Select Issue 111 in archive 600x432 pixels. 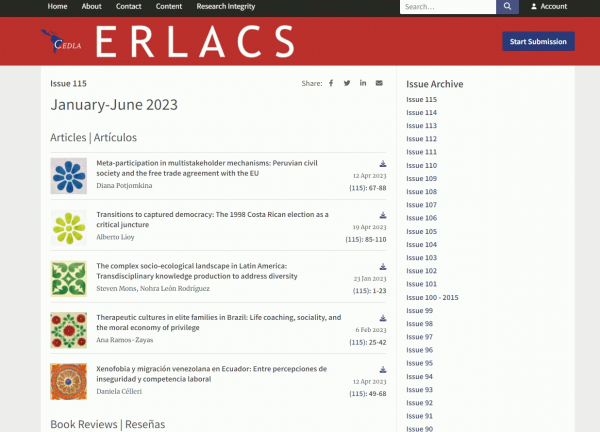[421, 152]
